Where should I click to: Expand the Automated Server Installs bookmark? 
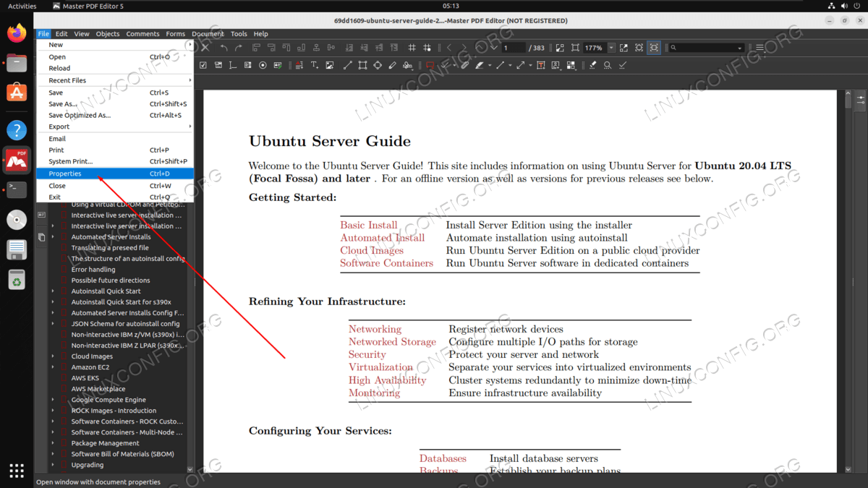pyautogui.click(x=53, y=237)
